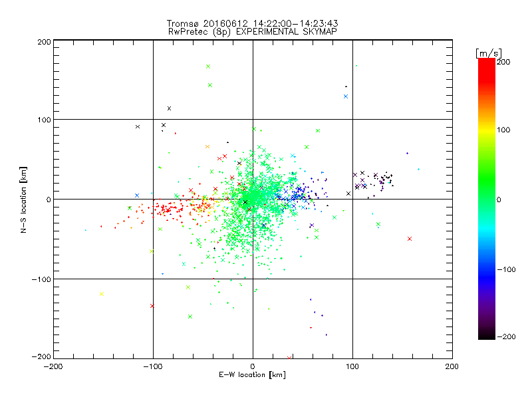Click the green middle of the velocity colorbar
Viewport: 532px width, 399px height.
[x=487, y=190]
